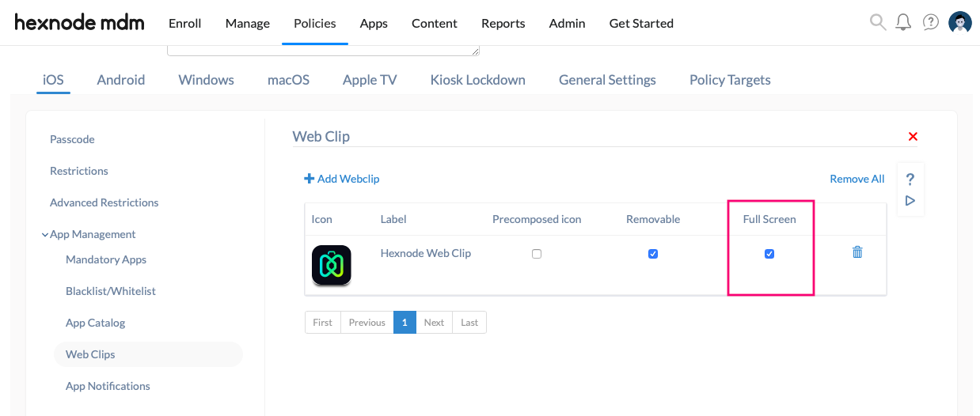Open the Reports menu
Viewport: 980px width, 416px height.
click(503, 23)
